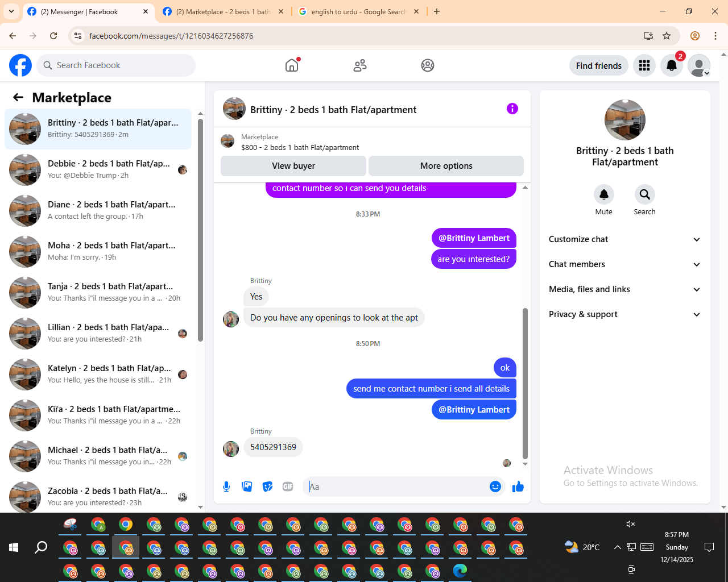This screenshot has width=728, height=582.
Task: Bookmark this page with star icon
Action: (667, 36)
